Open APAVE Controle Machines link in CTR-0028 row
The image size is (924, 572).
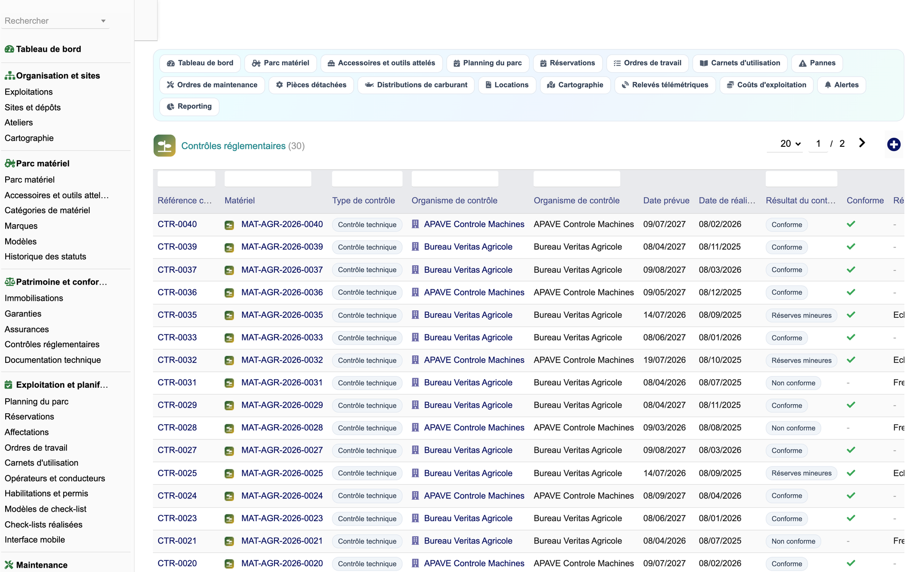coord(474,428)
